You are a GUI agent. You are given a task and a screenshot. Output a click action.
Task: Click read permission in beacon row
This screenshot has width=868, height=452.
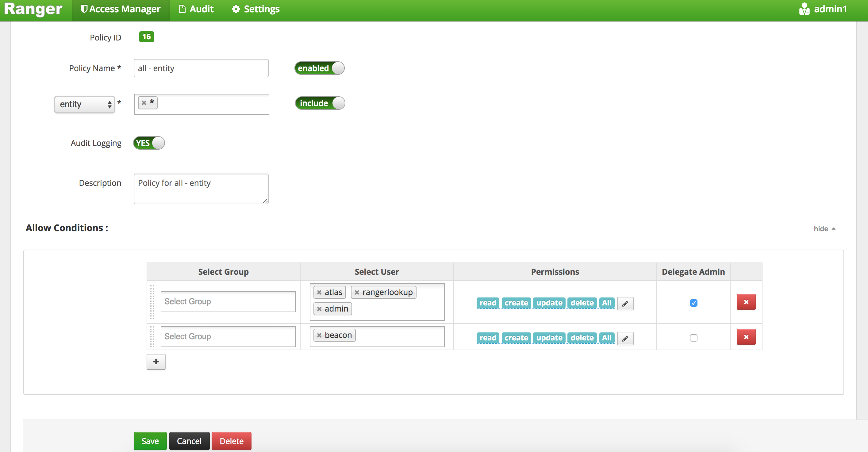point(488,338)
